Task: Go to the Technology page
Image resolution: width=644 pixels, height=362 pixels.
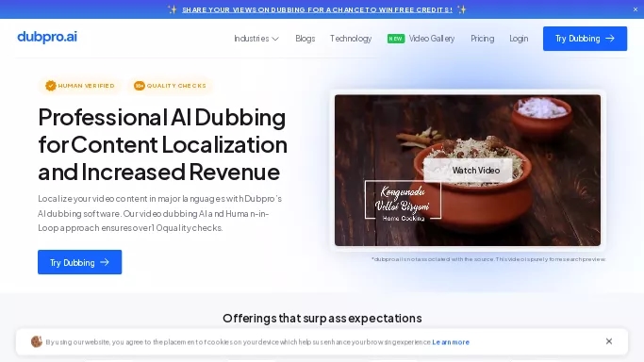Action: 351,39
